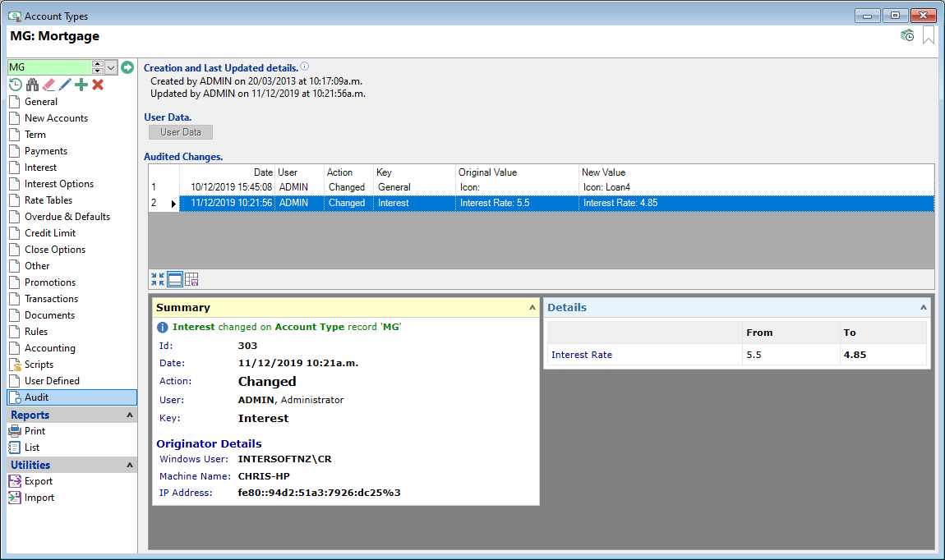Click the Account Types window title icon
The image size is (945, 560).
15,16
